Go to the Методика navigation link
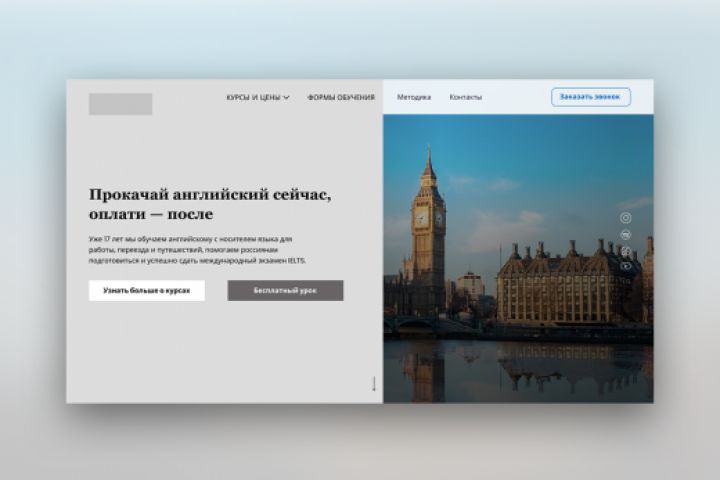Screen dimensions: 720x480 click(414, 97)
